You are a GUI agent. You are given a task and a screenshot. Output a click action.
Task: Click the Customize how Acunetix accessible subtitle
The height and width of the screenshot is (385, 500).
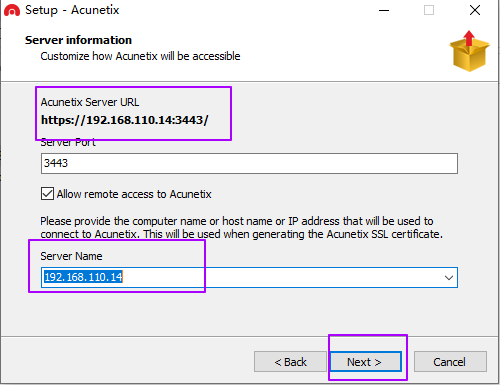(140, 56)
